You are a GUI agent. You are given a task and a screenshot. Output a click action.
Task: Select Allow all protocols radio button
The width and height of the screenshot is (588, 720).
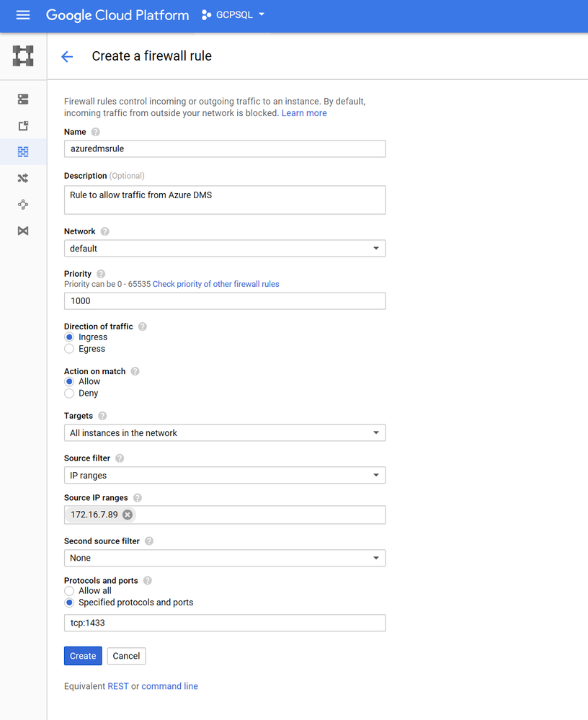69,591
